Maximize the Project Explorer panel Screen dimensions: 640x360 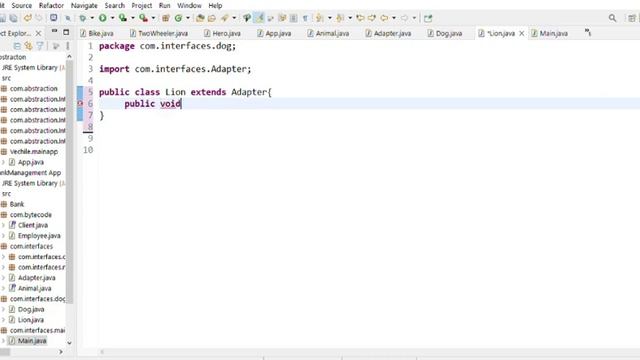pyautogui.click(x=66, y=32)
